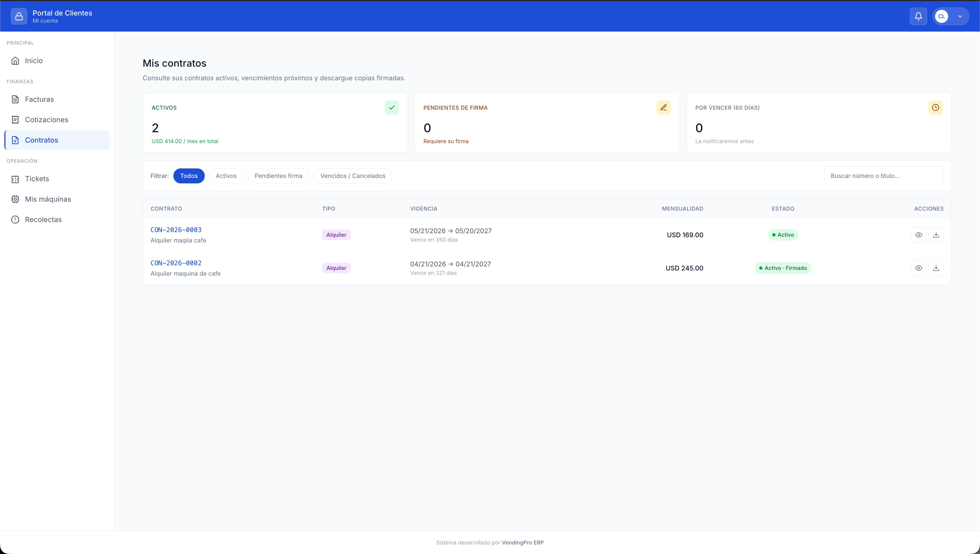Click the lock logo in header
Screen dimensions: 980x554
point(19,16)
